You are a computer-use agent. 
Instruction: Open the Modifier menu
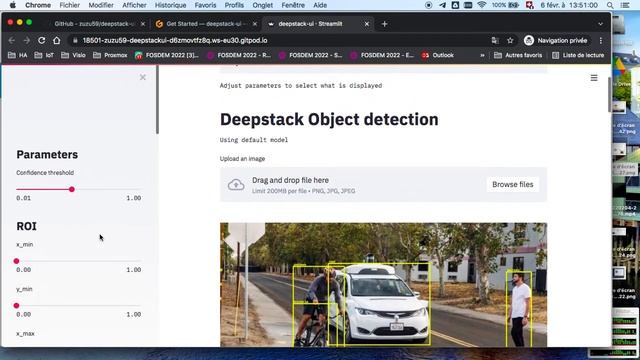[101, 5]
